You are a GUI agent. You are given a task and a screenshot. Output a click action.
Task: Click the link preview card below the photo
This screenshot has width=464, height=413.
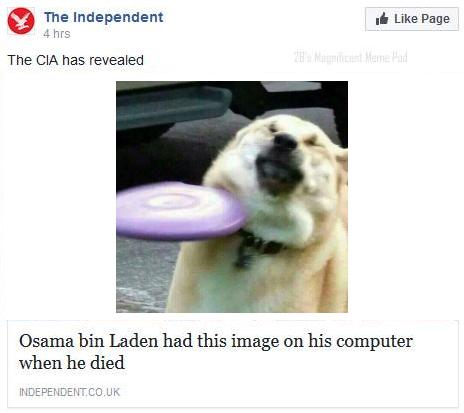coord(233,364)
